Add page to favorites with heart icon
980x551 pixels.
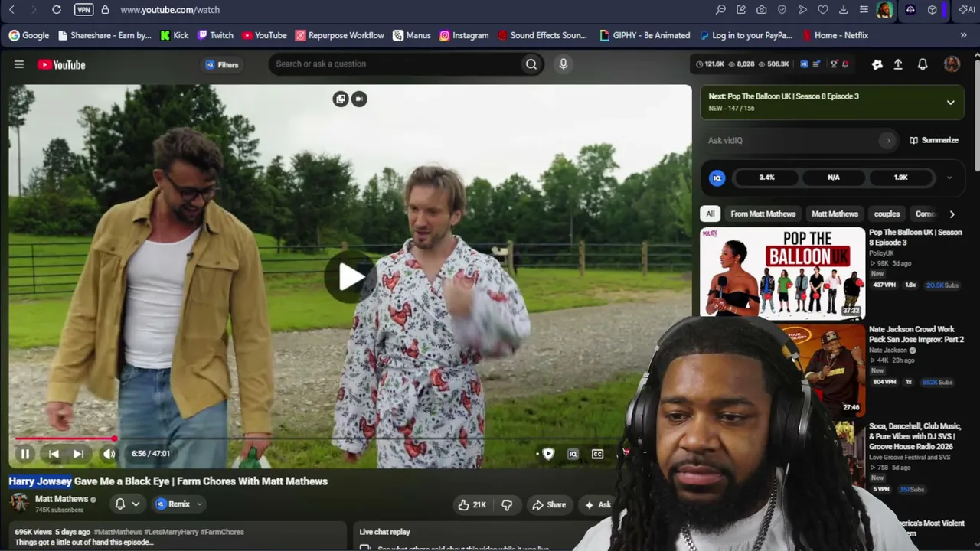click(x=823, y=10)
